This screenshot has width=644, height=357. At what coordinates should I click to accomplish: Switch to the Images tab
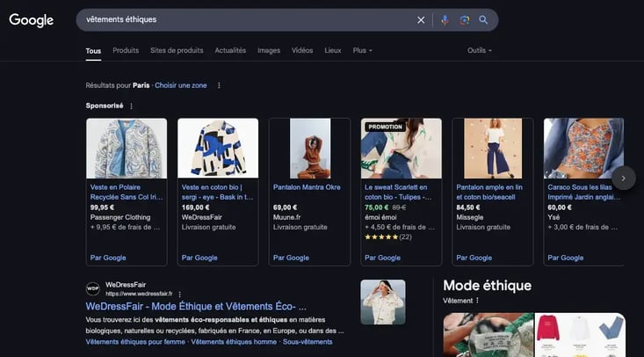click(269, 51)
